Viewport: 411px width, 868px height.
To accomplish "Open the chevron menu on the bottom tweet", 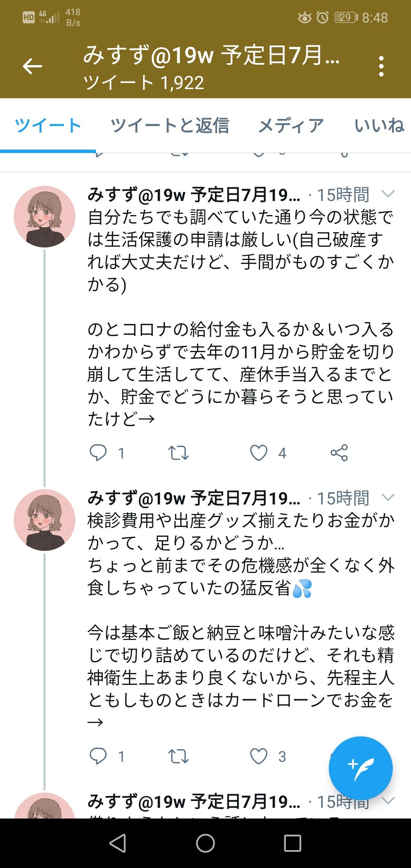I will coord(388,801).
